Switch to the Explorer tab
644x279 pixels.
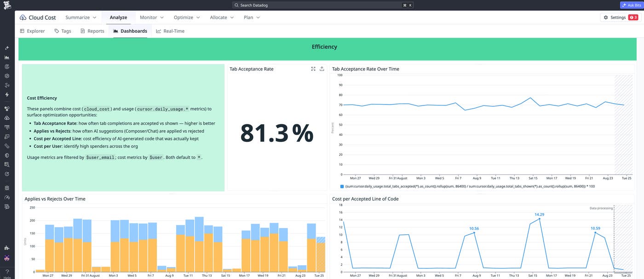point(32,31)
